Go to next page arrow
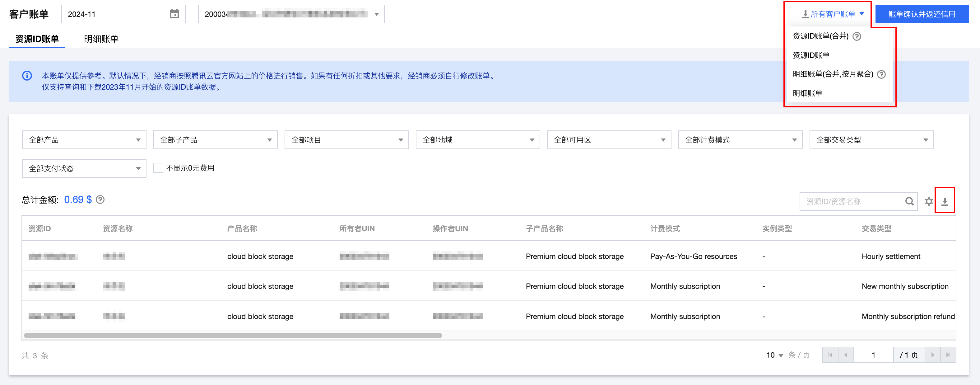The width and height of the screenshot is (980, 385). [932, 355]
